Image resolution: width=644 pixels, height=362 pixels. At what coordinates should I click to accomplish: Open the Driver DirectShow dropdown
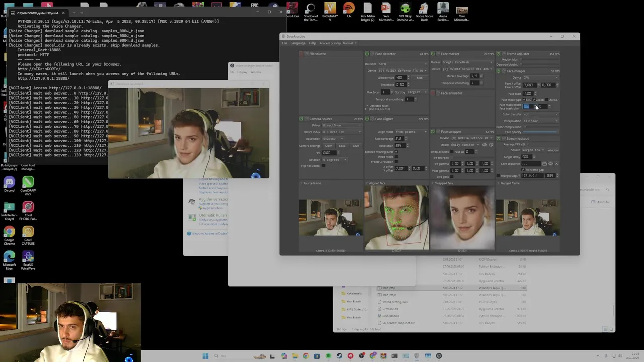[x=342, y=125]
